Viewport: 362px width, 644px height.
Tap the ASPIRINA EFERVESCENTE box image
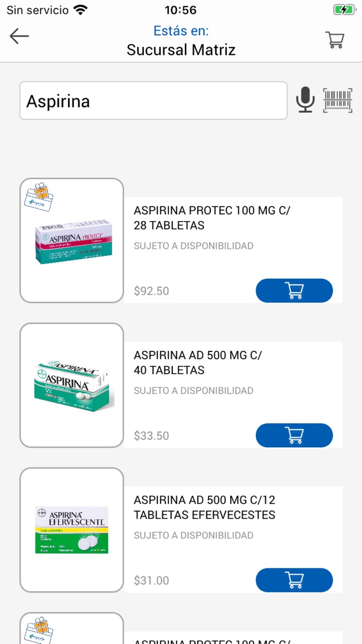tap(72, 531)
